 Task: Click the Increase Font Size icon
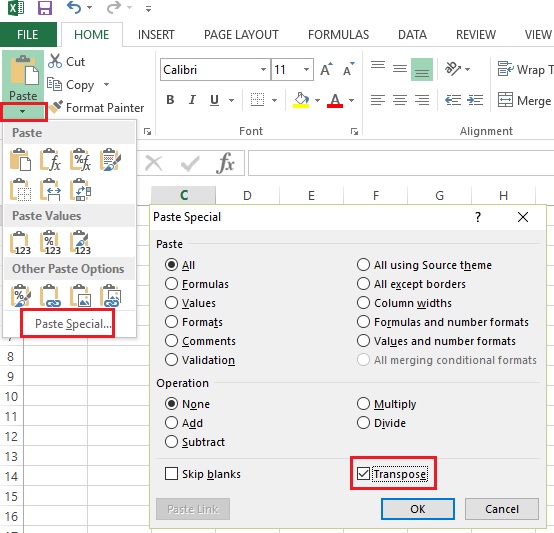tap(326, 69)
